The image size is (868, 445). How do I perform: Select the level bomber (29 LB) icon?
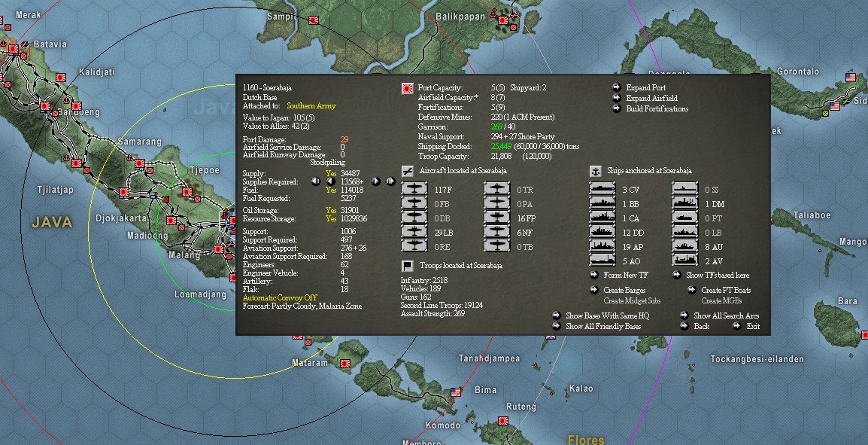point(414,232)
